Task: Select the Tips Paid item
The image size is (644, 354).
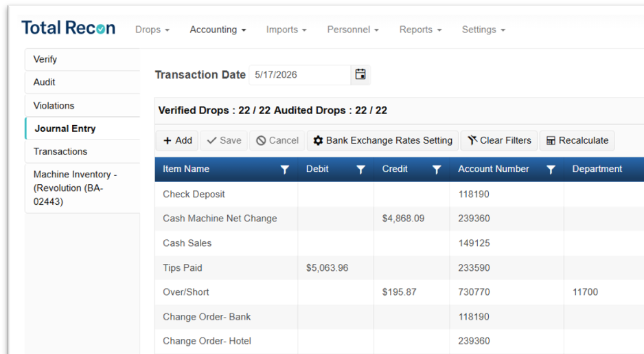Action: click(x=183, y=268)
